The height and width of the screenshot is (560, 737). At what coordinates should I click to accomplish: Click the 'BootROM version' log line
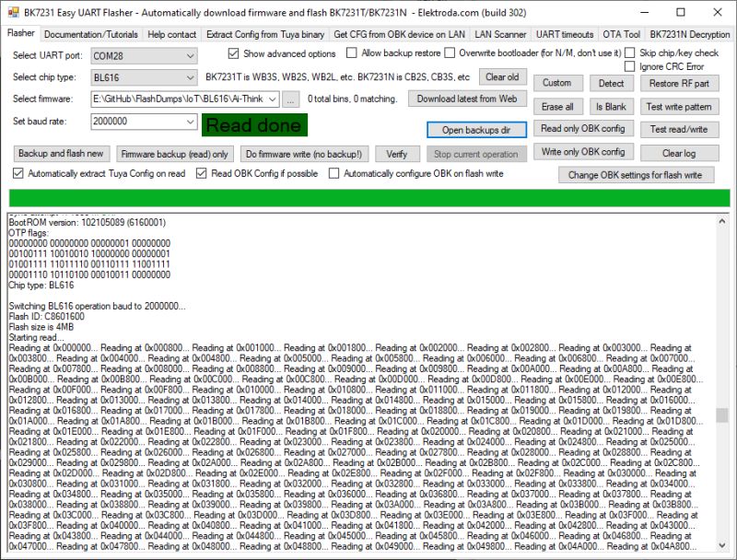pos(88,223)
